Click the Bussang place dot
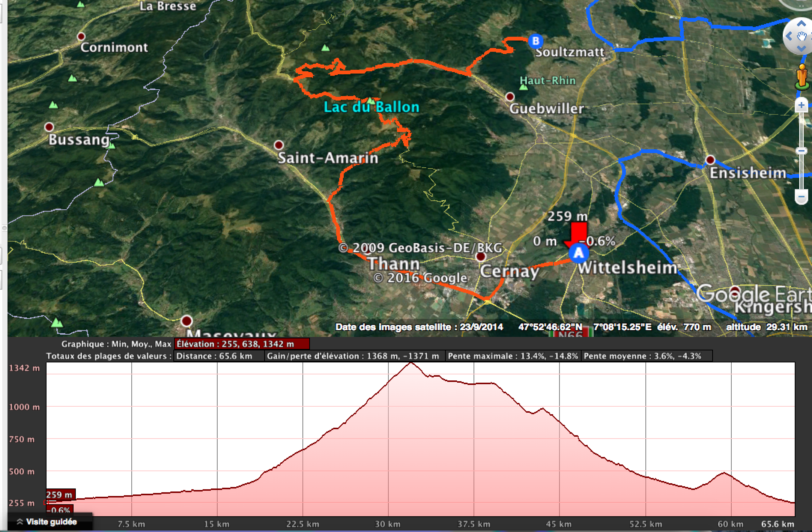 click(49, 127)
